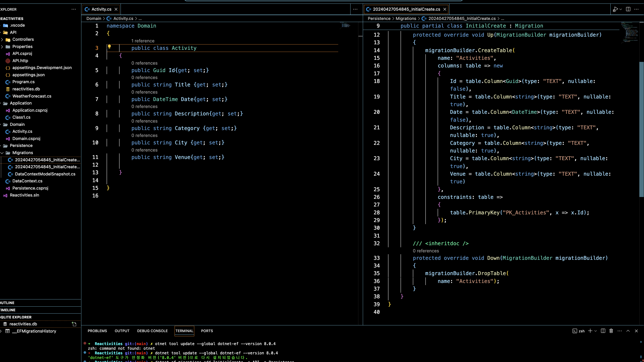The width and height of the screenshot is (644, 362).
Task: Kill the terminal with the trash icon
Action: 611,331
